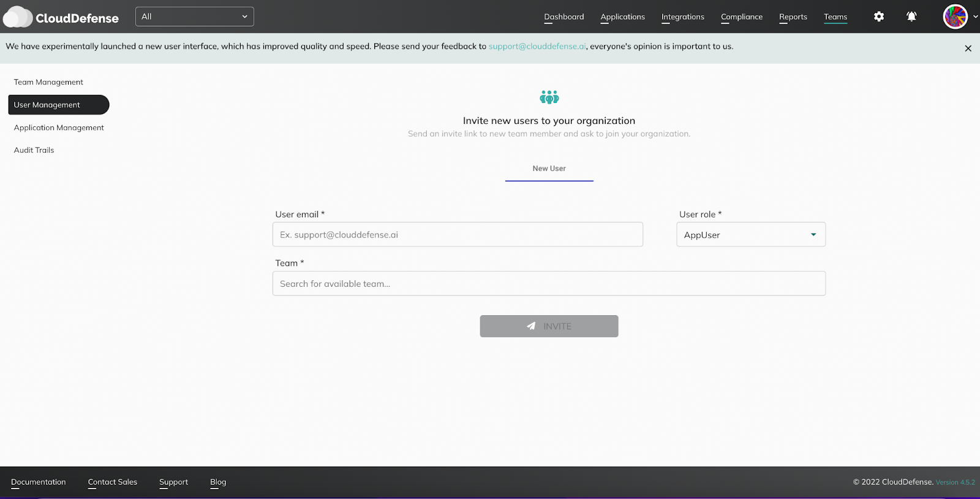Dismiss the feedback announcement banner
Viewport: 980px width, 499px height.
pos(968,48)
